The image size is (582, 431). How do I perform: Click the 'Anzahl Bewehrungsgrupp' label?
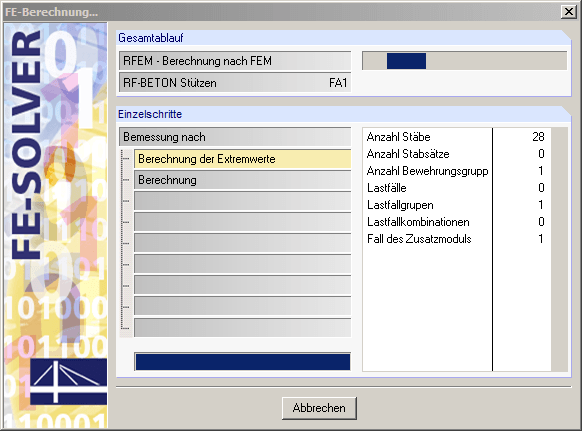[x=427, y=171]
